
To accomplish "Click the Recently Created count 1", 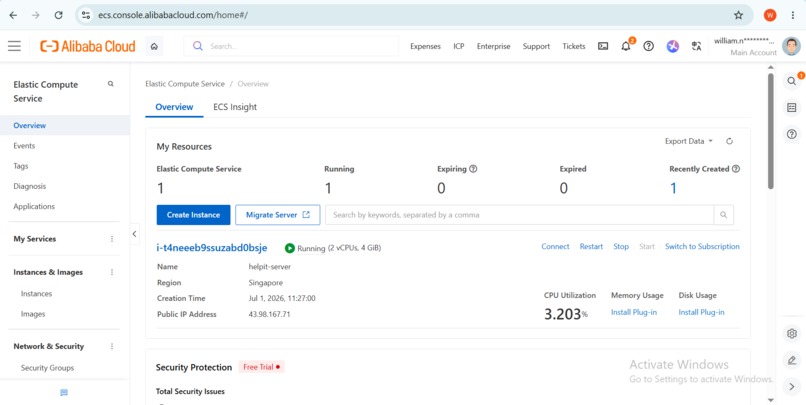I will [673, 189].
